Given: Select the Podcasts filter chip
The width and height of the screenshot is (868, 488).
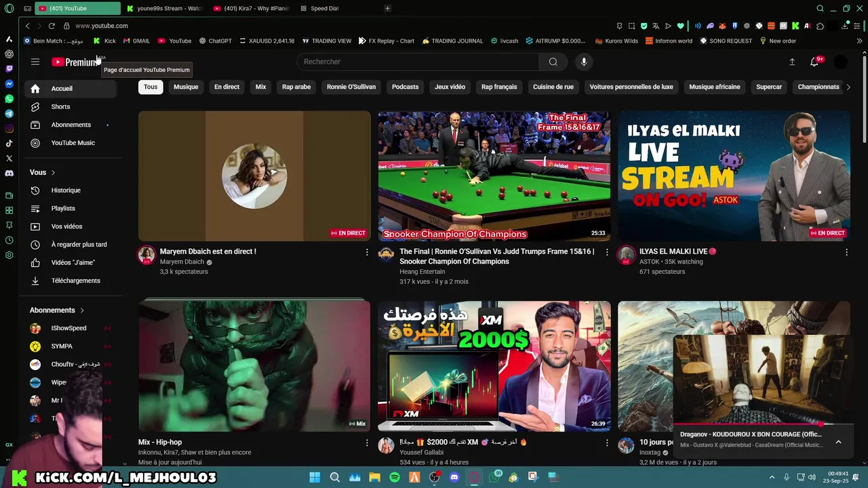Looking at the screenshot, I should click(x=405, y=87).
